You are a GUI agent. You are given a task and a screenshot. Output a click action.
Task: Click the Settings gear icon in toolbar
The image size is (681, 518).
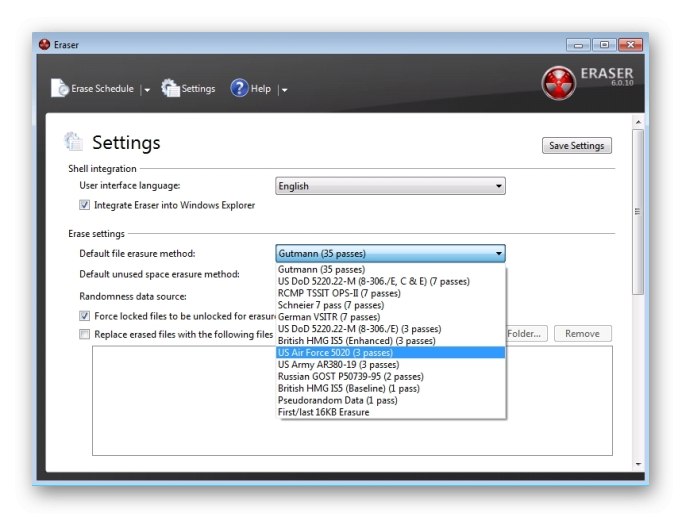tap(170, 88)
